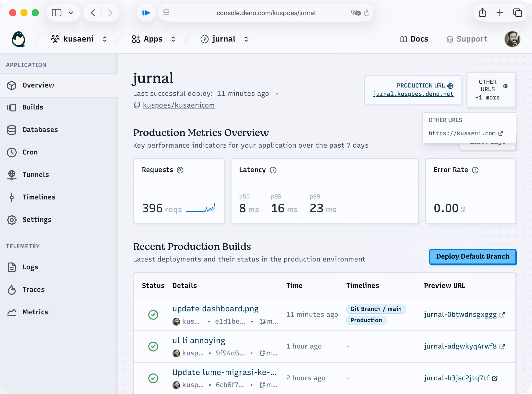Select Tunnels in the sidebar
This screenshot has width=532, height=394.
[58, 175]
